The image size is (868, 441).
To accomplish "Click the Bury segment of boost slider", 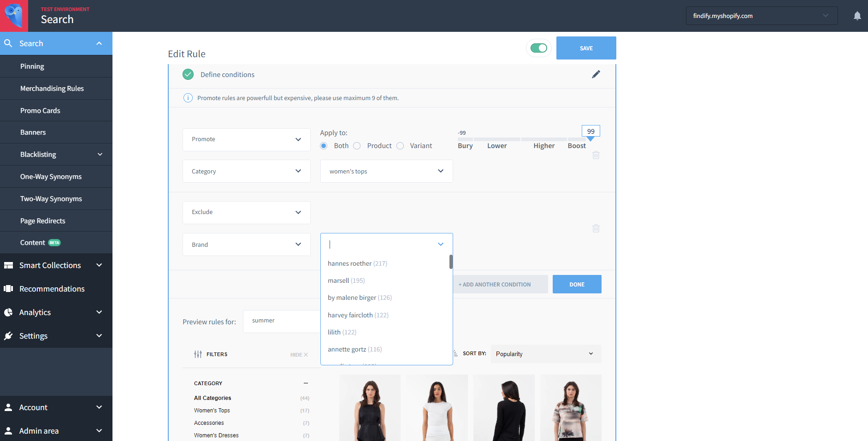I will pyautogui.click(x=465, y=139).
